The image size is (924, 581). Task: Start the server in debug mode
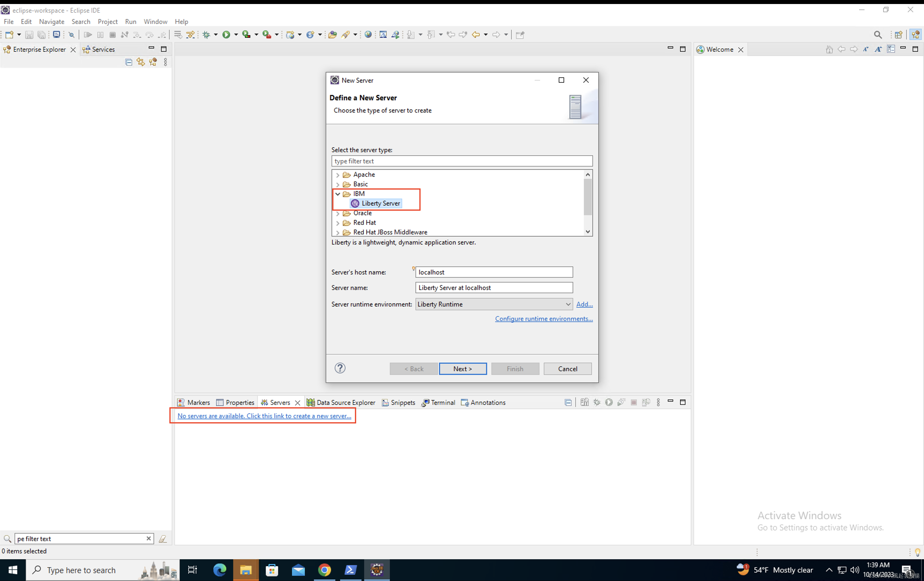click(x=597, y=402)
